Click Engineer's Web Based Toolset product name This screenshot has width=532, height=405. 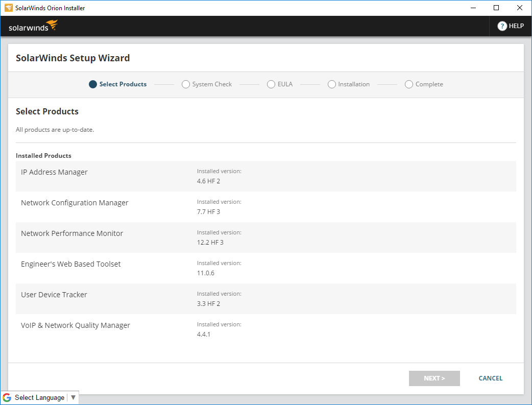[70, 264]
